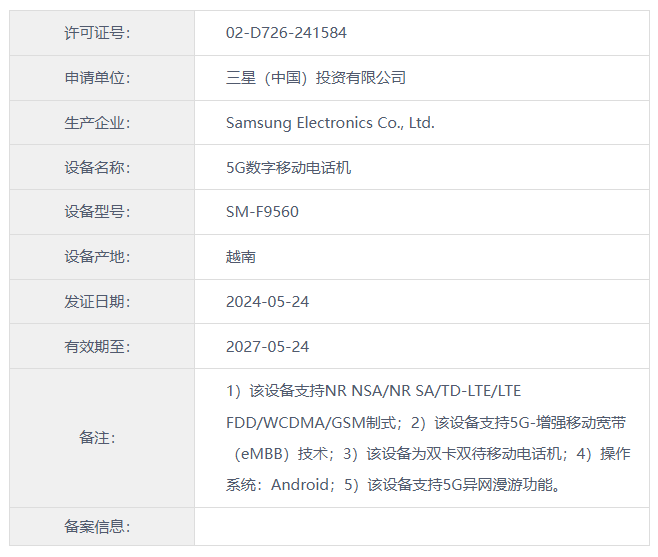658x557 pixels.
Task: Click the 设备名称 label
Action: [x=97, y=168]
